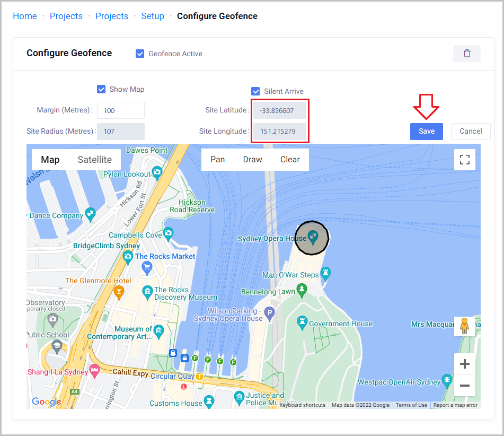Click the Street View pegman icon
Screen dimensions: 504x436
pyautogui.click(x=464, y=326)
